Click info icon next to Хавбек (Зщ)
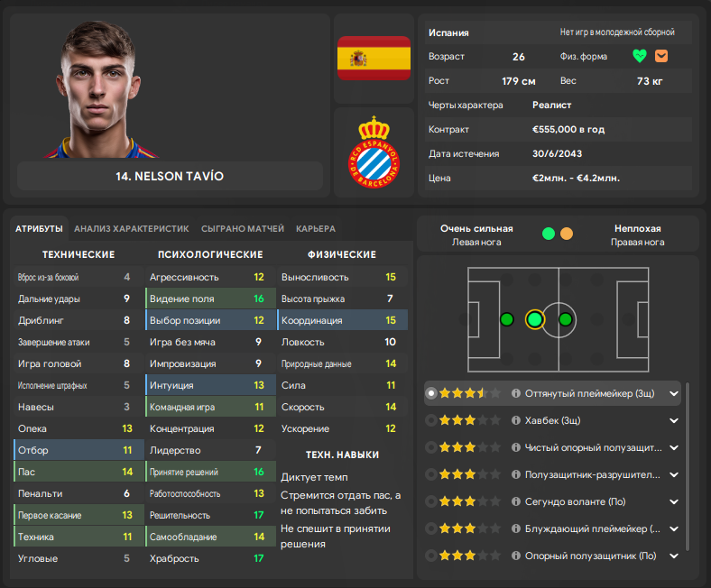This screenshot has width=711, height=588. (516, 420)
